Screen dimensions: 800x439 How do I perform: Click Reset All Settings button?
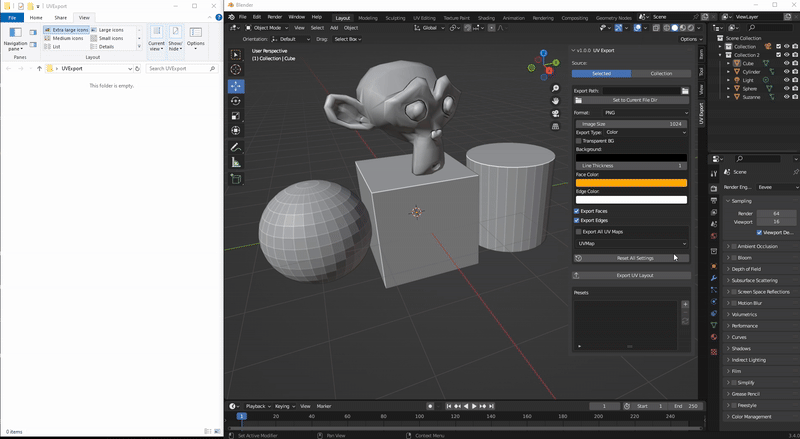[632, 258]
